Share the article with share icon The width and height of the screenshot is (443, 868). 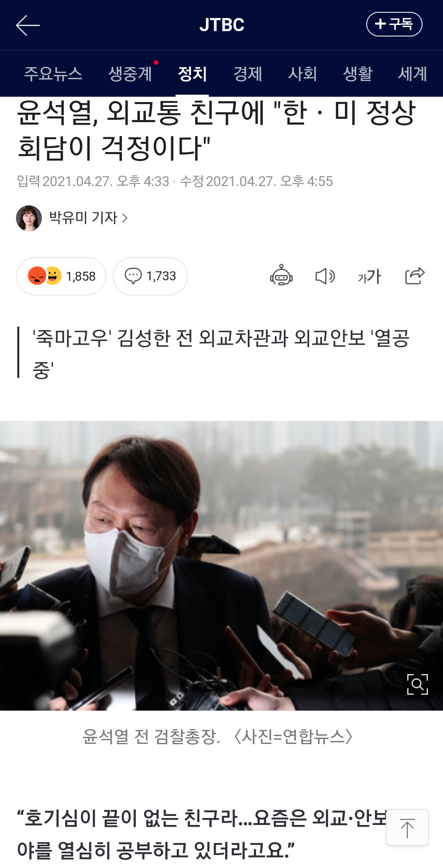415,276
